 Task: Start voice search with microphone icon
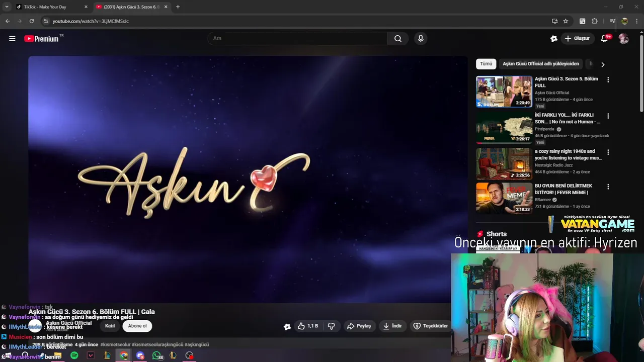click(421, 39)
